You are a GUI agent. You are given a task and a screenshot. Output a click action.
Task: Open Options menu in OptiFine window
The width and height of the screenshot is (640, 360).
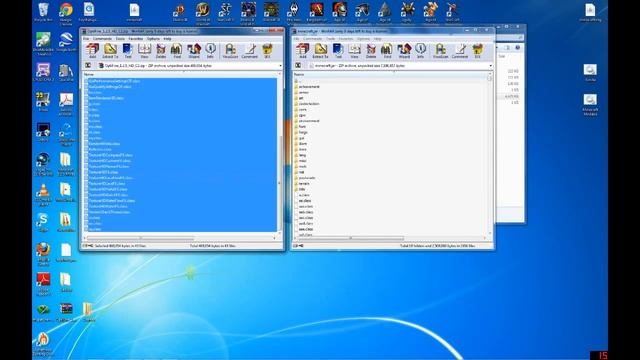click(153, 39)
